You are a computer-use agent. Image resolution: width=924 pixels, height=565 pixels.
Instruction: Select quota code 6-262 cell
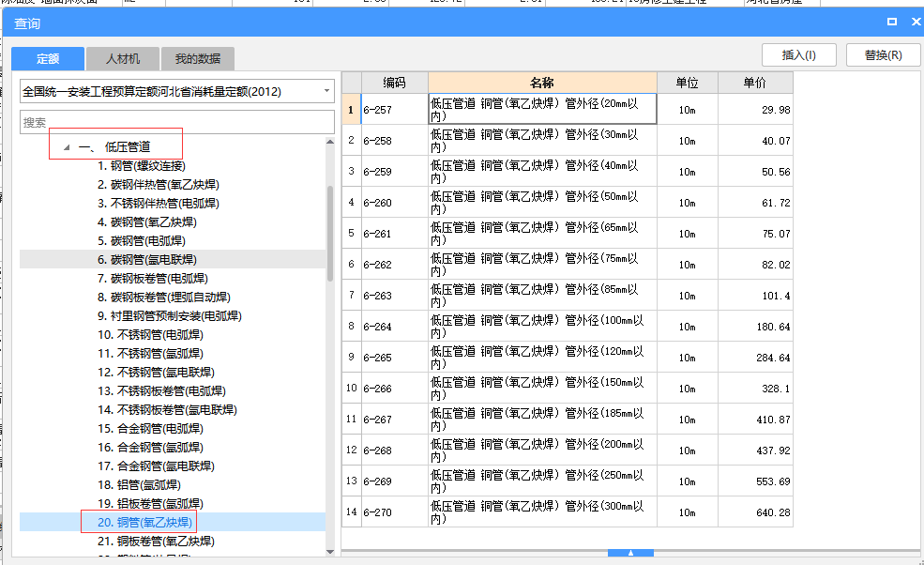[394, 265]
